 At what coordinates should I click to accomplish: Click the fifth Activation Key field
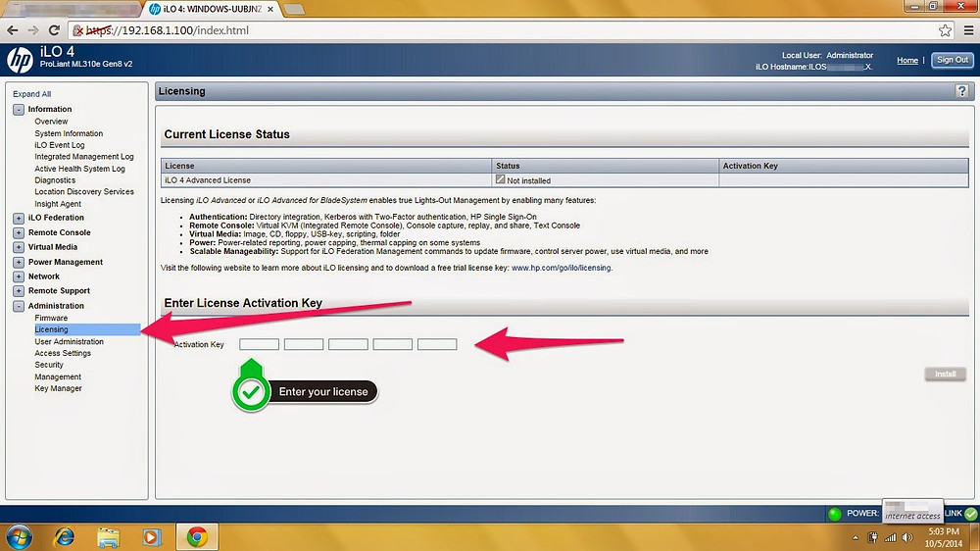tap(437, 344)
